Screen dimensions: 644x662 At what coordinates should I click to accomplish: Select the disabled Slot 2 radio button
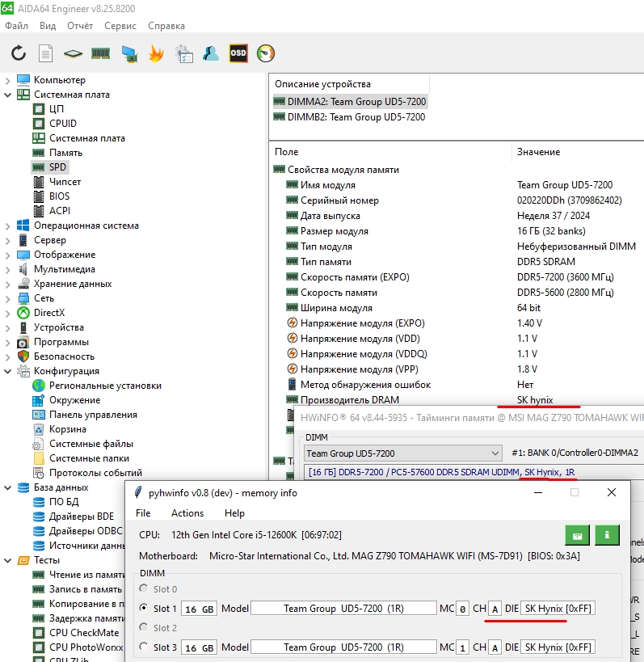pos(144,627)
